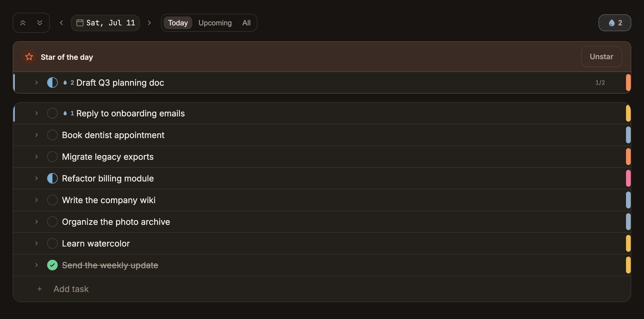Click the pink color tag on Refactor billing module
Viewport: 644px width, 319px height.
628,178
